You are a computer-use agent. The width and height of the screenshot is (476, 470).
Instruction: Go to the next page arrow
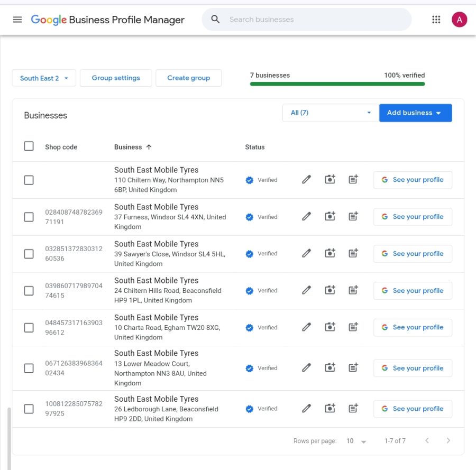click(x=448, y=440)
